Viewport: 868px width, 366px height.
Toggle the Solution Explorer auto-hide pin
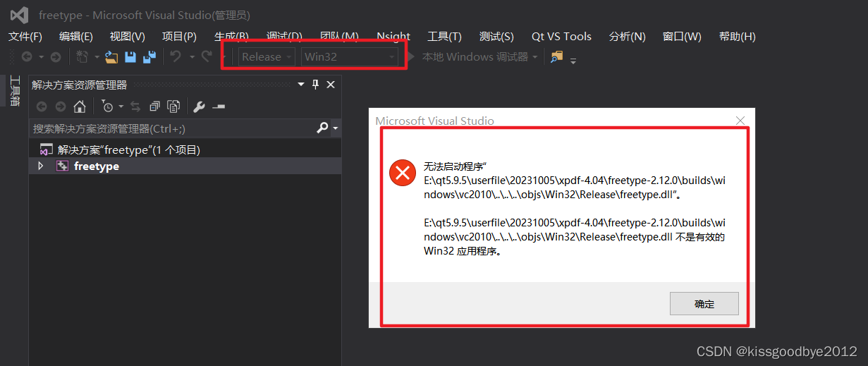click(x=316, y=85)
